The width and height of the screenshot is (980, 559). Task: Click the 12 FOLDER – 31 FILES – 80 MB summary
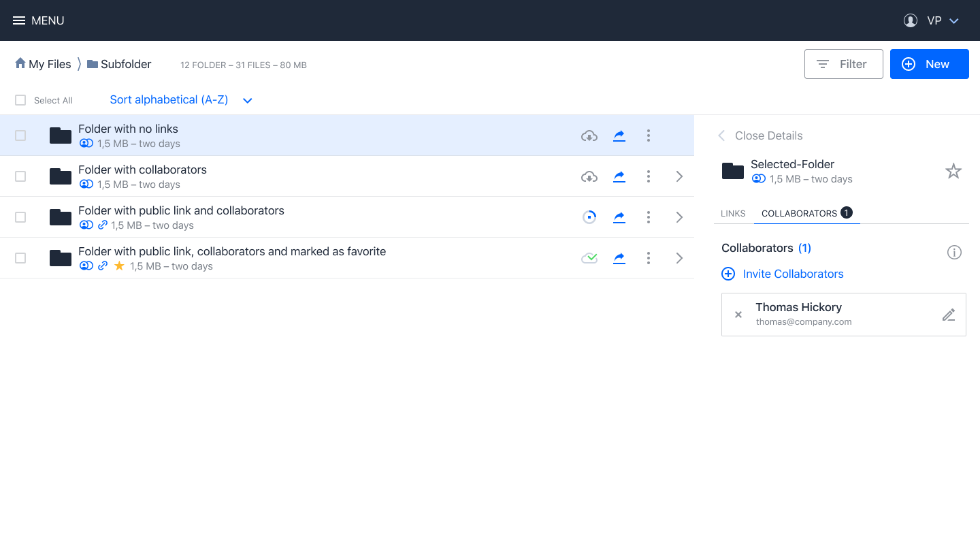point(244,65)
